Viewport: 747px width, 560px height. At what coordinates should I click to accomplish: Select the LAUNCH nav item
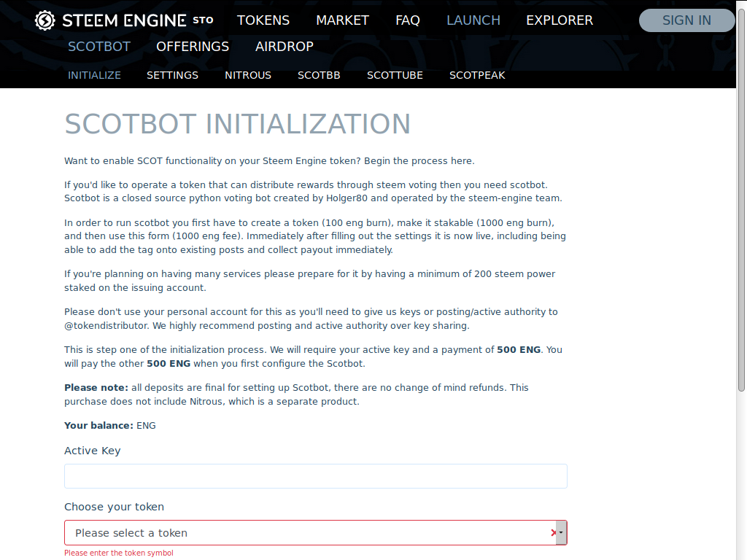473,20
